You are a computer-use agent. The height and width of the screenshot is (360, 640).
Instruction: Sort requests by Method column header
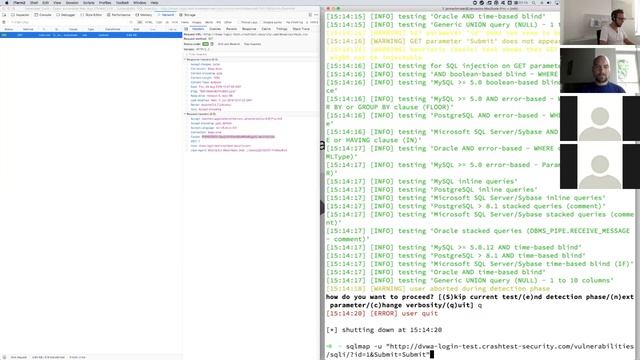point(28,29)
